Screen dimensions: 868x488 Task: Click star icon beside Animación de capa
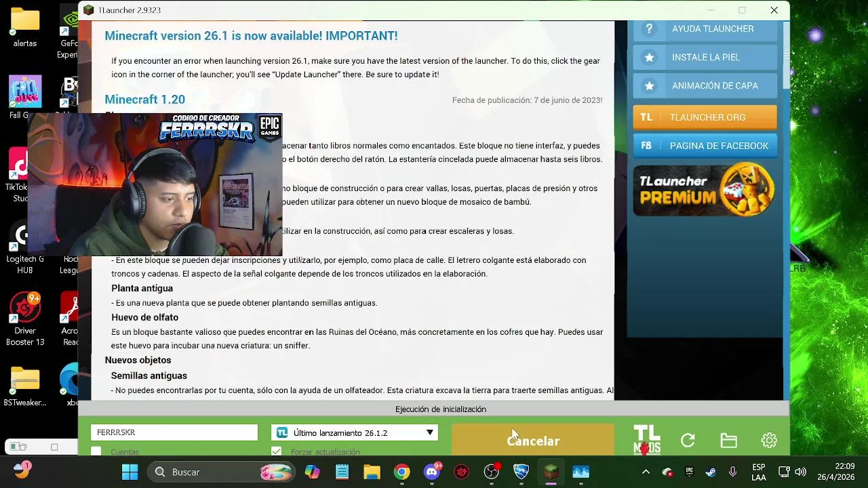(x=649, y=86)
